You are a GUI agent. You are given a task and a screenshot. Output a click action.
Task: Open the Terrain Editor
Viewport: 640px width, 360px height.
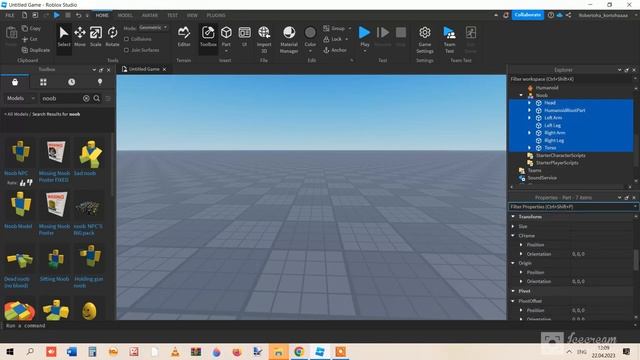point(184,37)
